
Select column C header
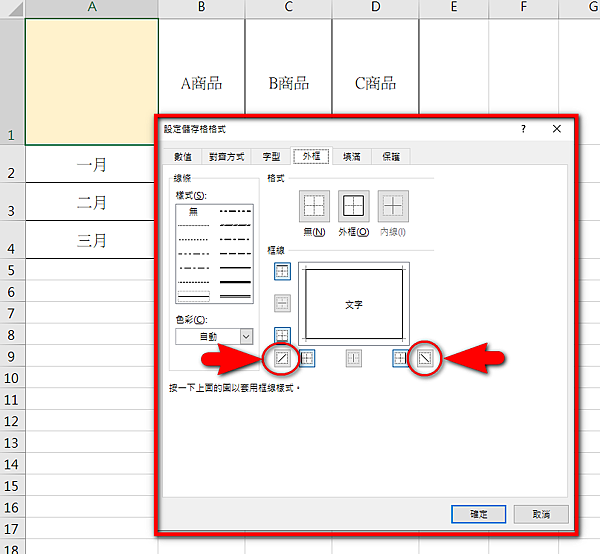click(289, 8)
